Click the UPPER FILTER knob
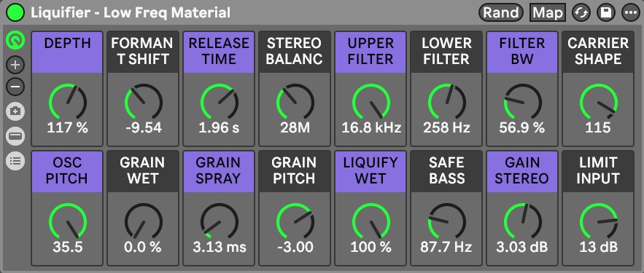This screenshot has height=273, width=644. click(371, 103)
